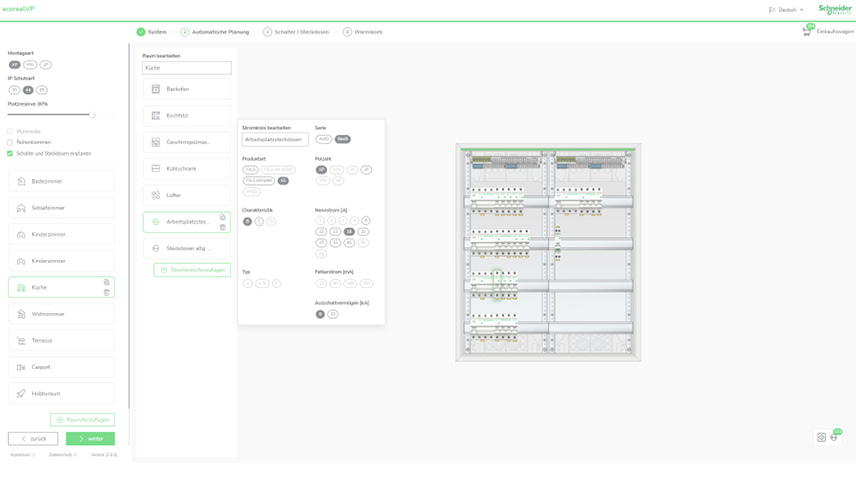
Task: Click the Raum bearbeiten name field
Action: [187, 68]
